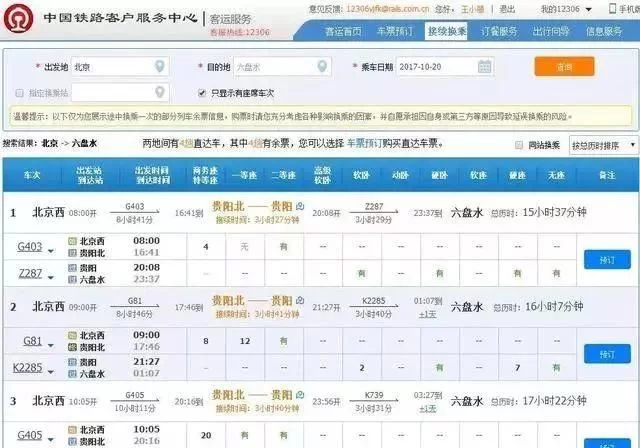Enable the 同站换乘 checkbox
640x448 pixels.
click(519, 145)
